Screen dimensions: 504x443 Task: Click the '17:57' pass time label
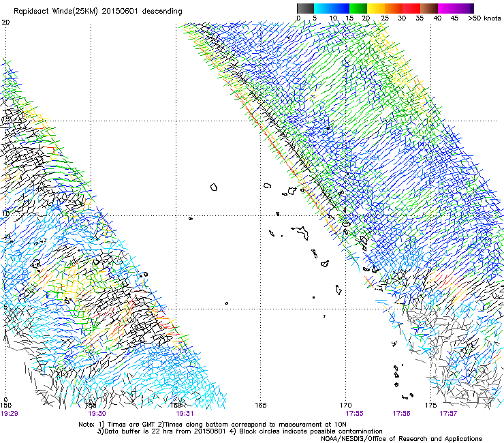448,414
